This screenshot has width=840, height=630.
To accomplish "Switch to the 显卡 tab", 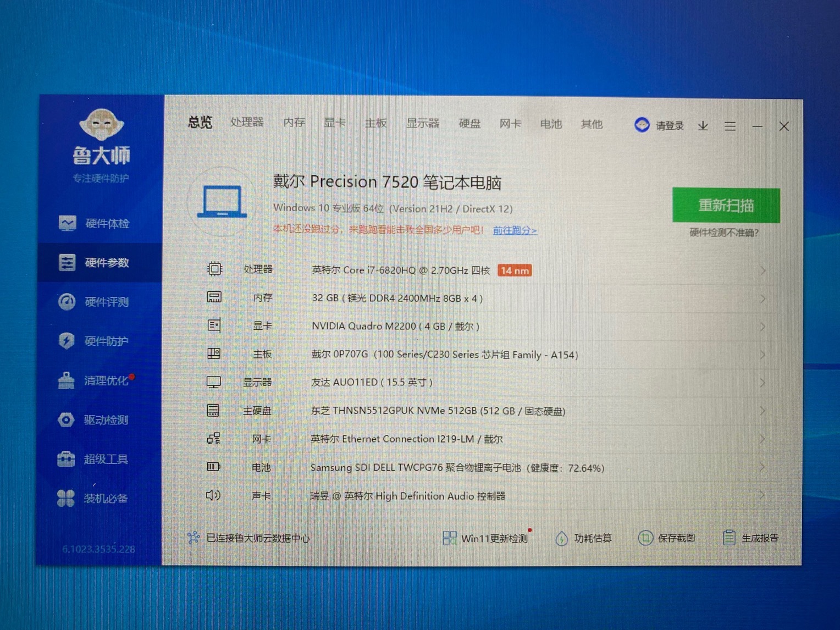I will pos(334,123).
